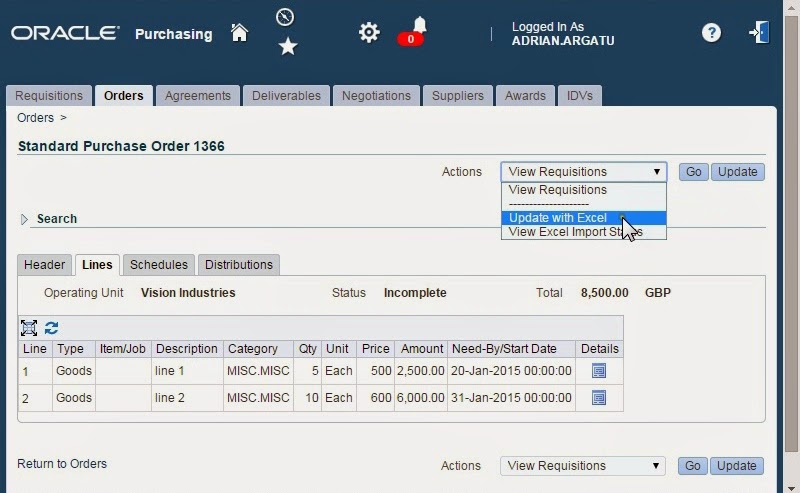Choose View Requisitions in dropdown list
Viewport: 800px width, 493px height.
coord(584,190)
